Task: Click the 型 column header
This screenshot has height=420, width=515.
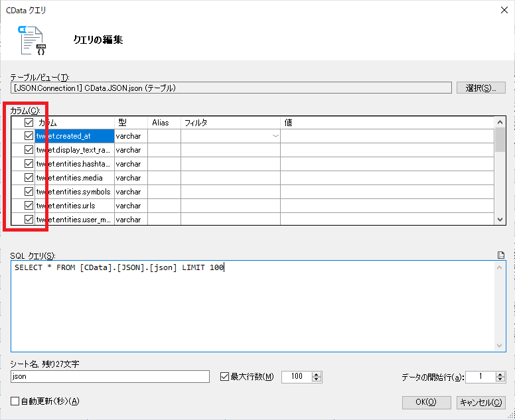Action: 131,123
